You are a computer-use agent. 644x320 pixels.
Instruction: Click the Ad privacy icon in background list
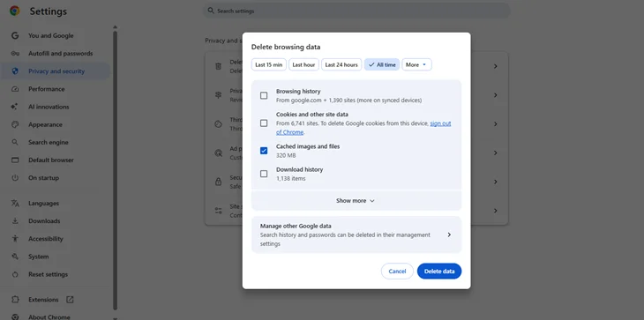pos(219,153)
